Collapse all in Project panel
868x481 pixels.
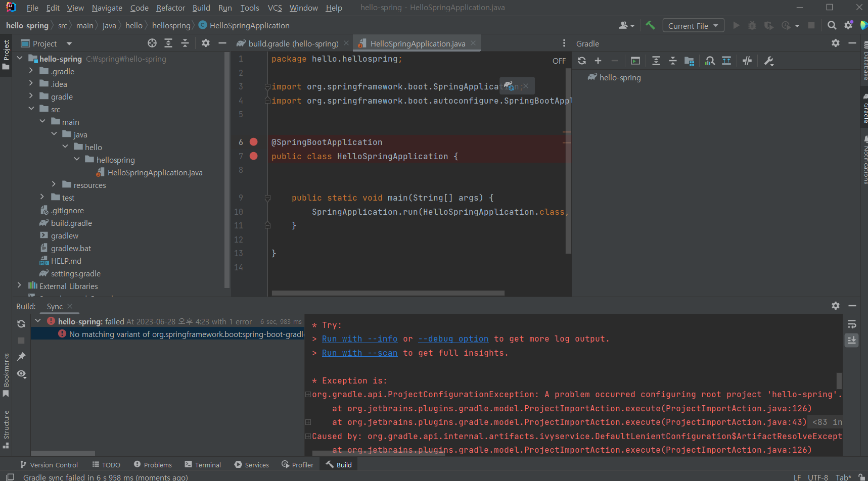click(x=185, y=43)
